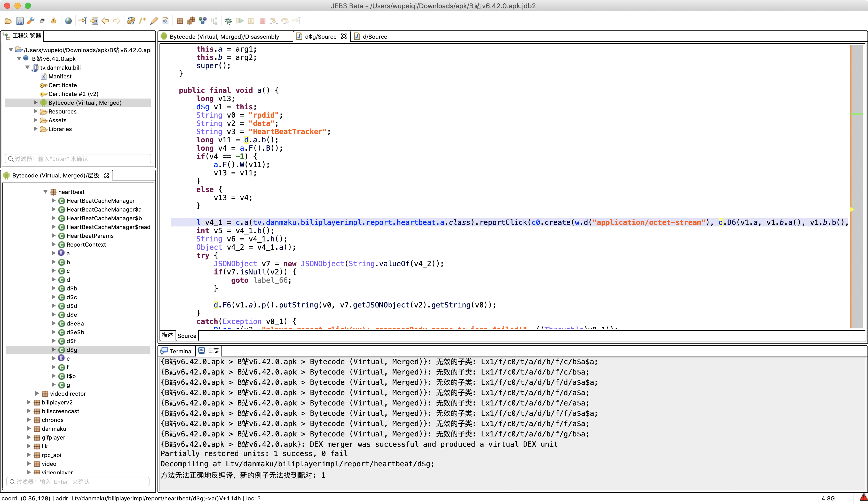Viewport: 868px width, 504px height.
Task: Select the rpc_api package
Action: click(x=51, y=455)
